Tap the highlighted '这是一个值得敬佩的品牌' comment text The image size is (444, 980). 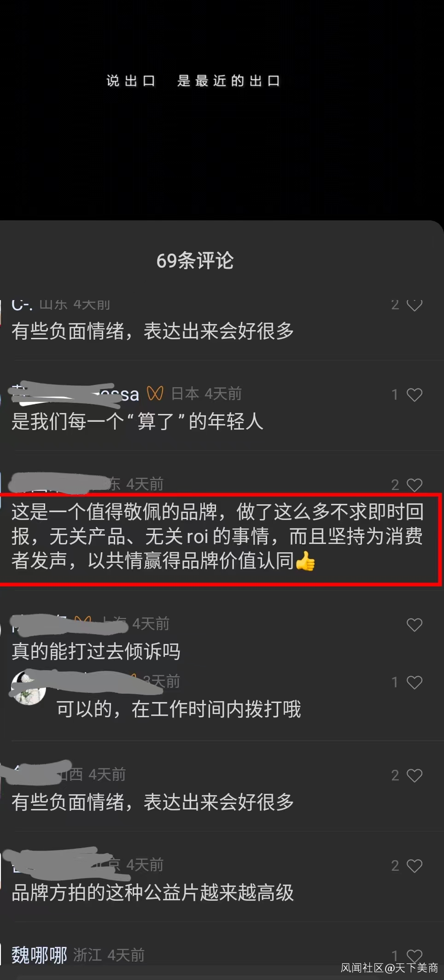[x=217, y=537]
